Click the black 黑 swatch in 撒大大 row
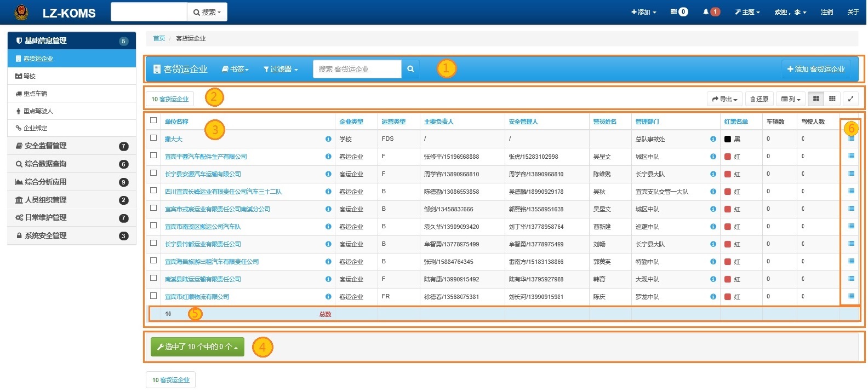 [x=728, y=139]
